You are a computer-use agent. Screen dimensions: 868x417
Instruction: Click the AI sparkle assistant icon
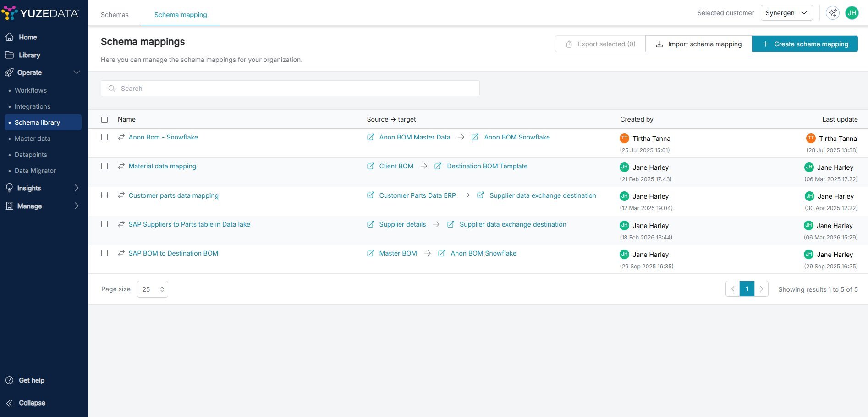click(832, 13)
